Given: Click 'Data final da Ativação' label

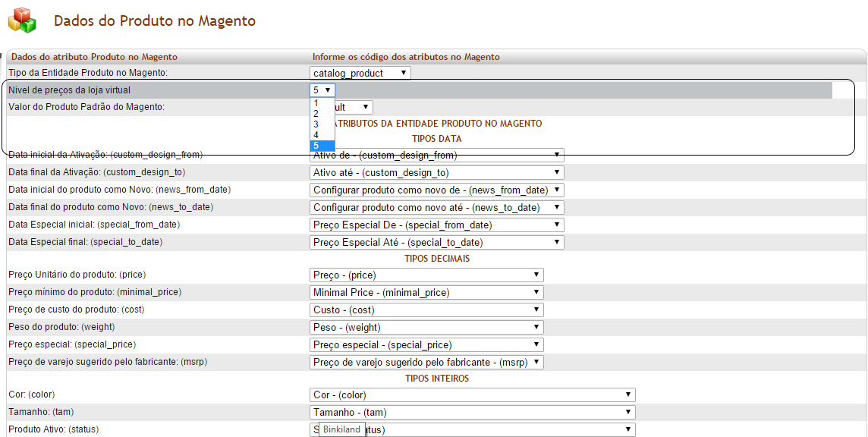Looking at the screenshot, I should 97,172.
